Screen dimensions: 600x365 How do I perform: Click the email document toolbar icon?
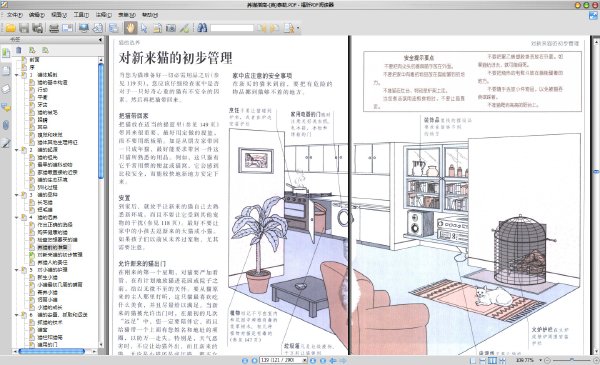pos(67,28)
